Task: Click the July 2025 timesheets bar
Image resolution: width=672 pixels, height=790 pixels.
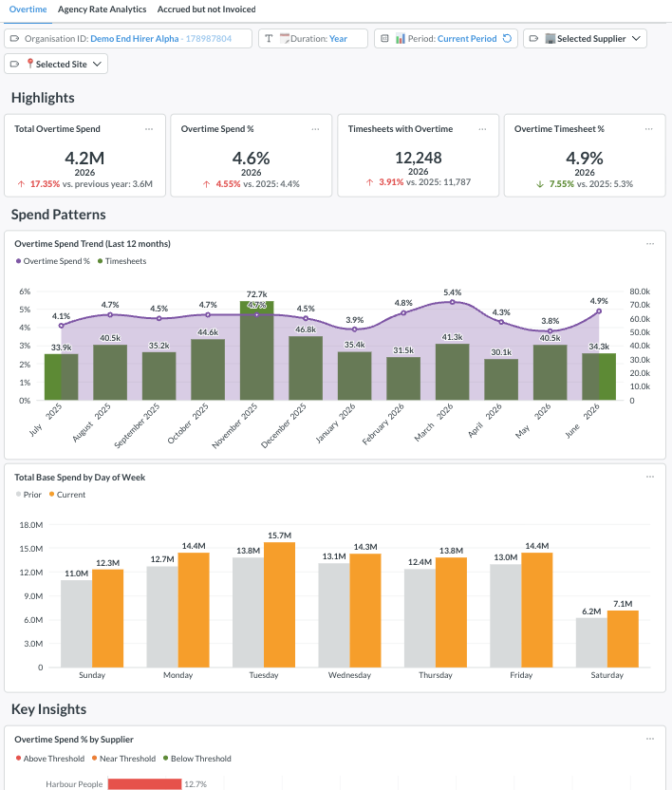Action: click(x=62, y=377)
